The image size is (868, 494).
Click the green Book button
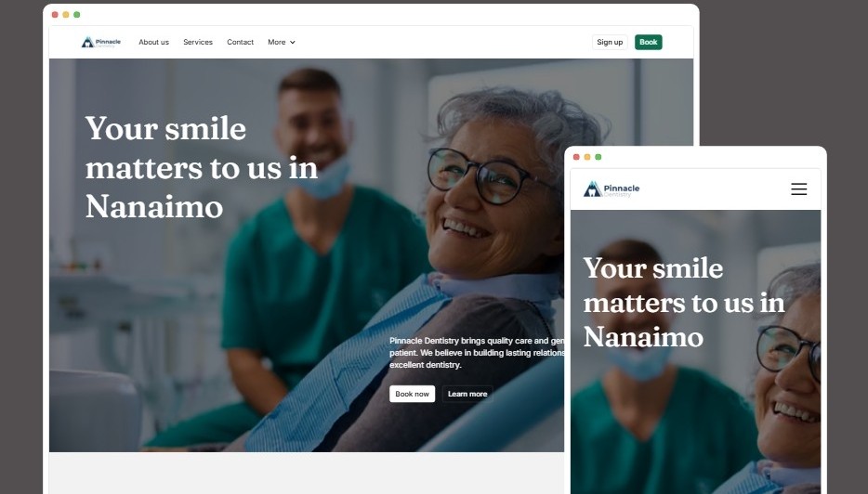pos(649,42)
